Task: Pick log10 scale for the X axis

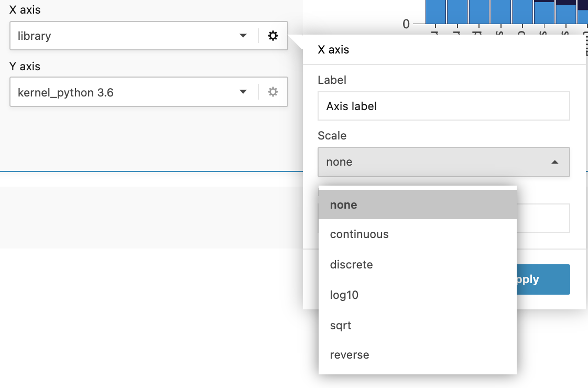Action: (x=344, y=295)
